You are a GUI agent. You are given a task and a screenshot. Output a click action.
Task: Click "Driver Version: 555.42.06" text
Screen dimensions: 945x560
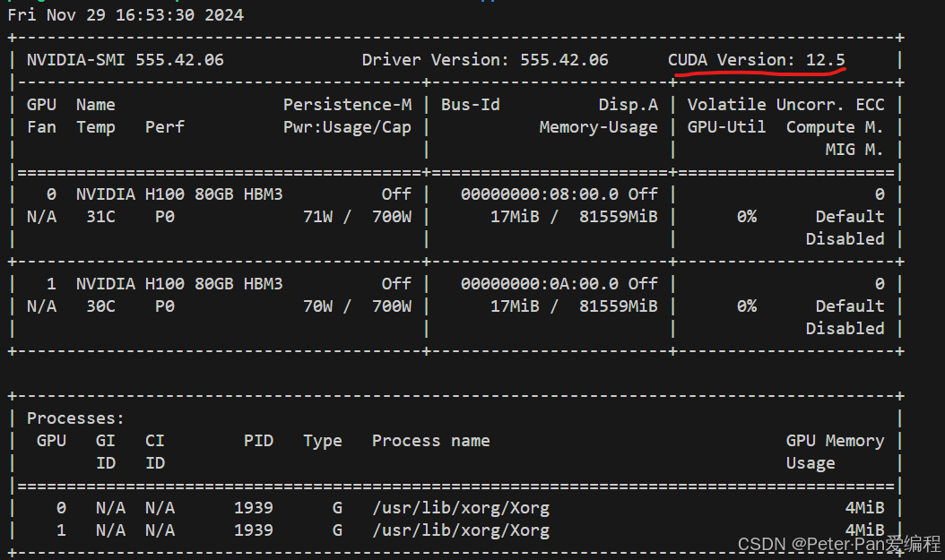[x=484, y=60]
